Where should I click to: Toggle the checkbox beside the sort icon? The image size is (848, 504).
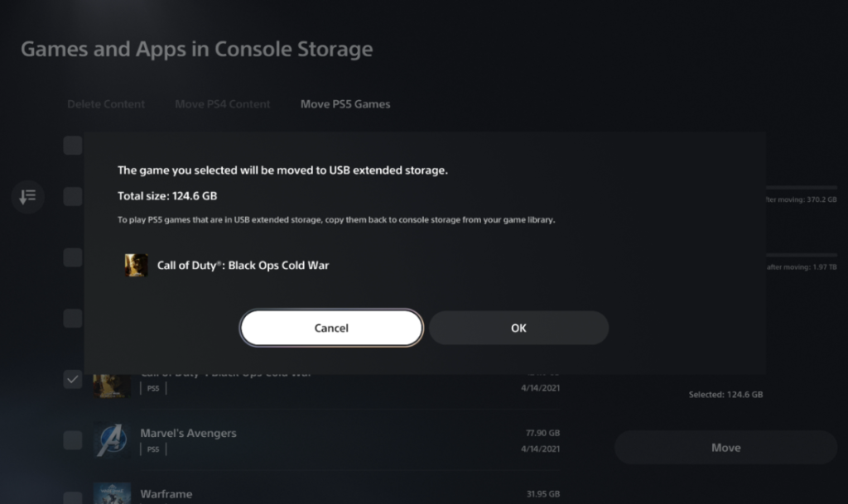coord(73,196)
